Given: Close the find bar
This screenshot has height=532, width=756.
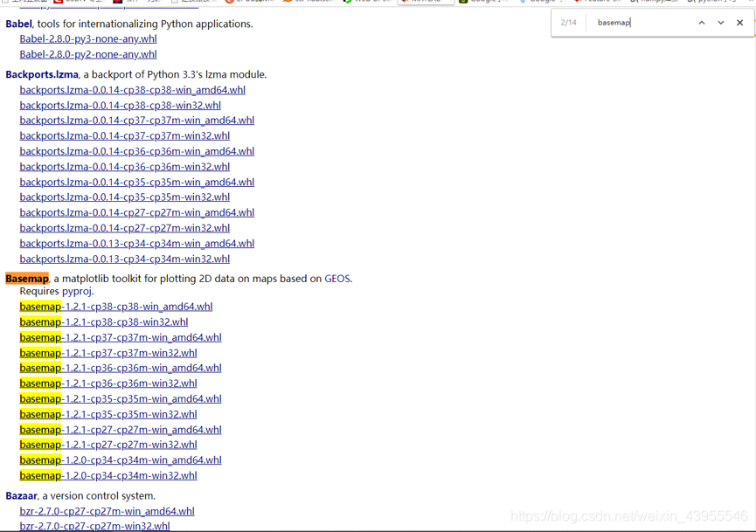Looking at the screenshot, I should click(739, 23).
